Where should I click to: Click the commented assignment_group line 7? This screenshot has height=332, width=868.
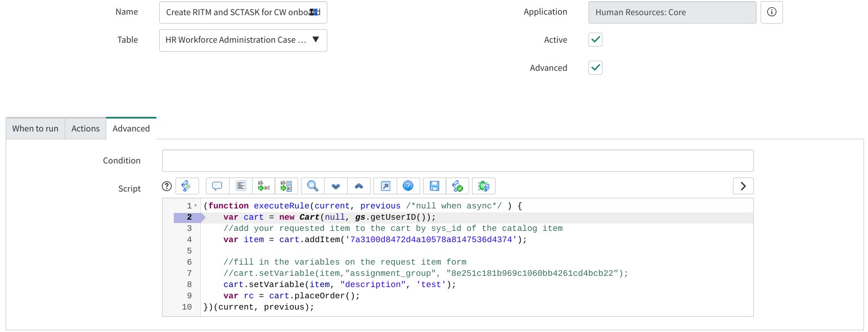click(x=425, y=274)
